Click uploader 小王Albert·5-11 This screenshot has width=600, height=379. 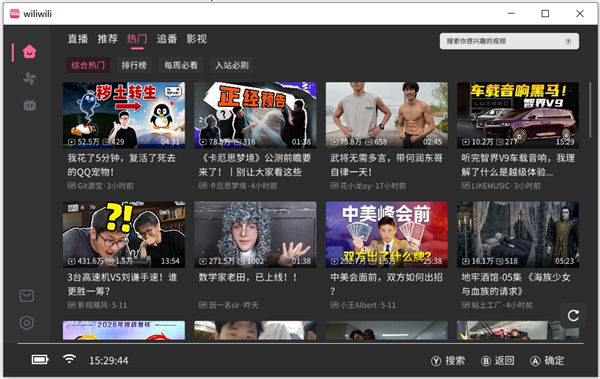click(363, 305)
